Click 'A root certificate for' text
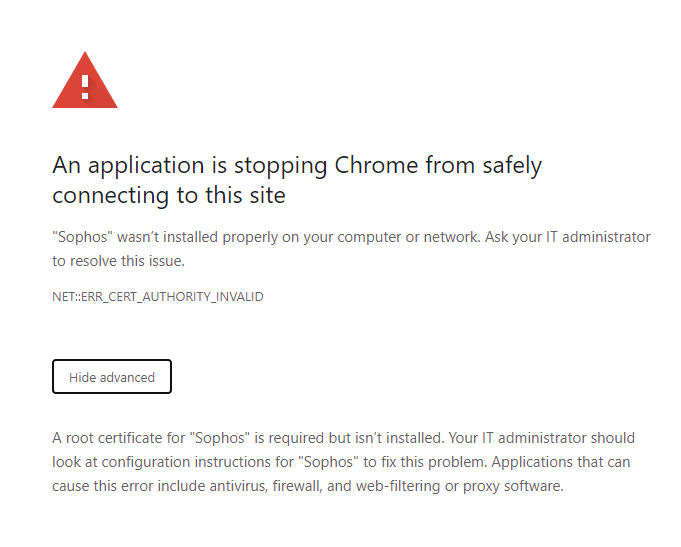The width and height of the screenshot is (681, 547). coord(119,438)
